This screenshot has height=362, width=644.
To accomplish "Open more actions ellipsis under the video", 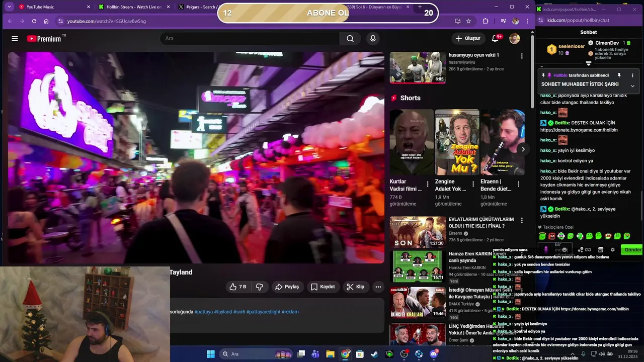I will point(378,287).
